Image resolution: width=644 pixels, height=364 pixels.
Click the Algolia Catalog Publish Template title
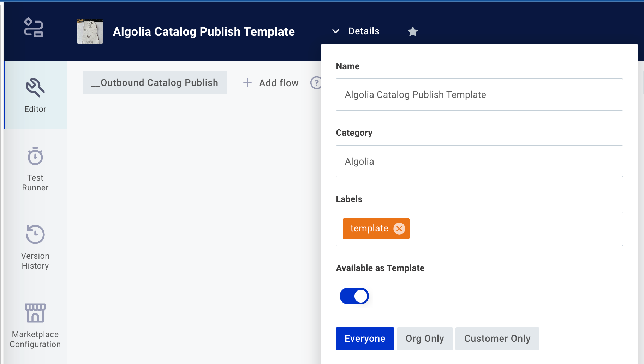tap(204, 31)
